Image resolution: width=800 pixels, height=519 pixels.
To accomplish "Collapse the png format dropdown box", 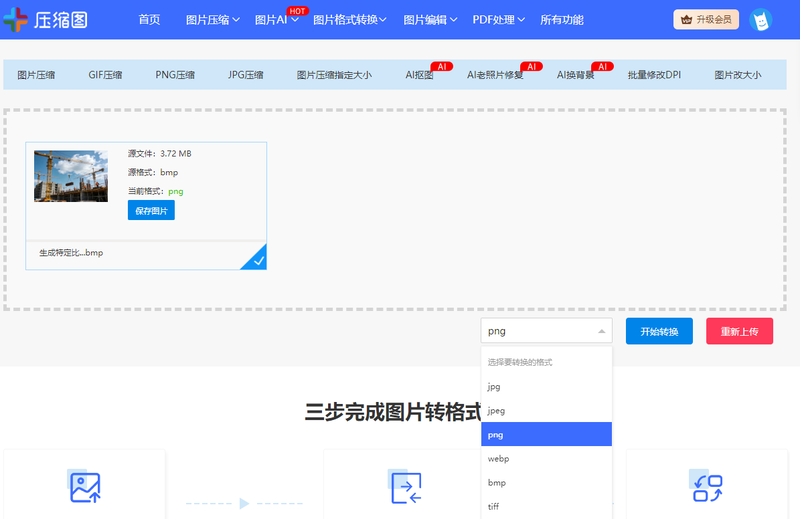I will point(546,331).
